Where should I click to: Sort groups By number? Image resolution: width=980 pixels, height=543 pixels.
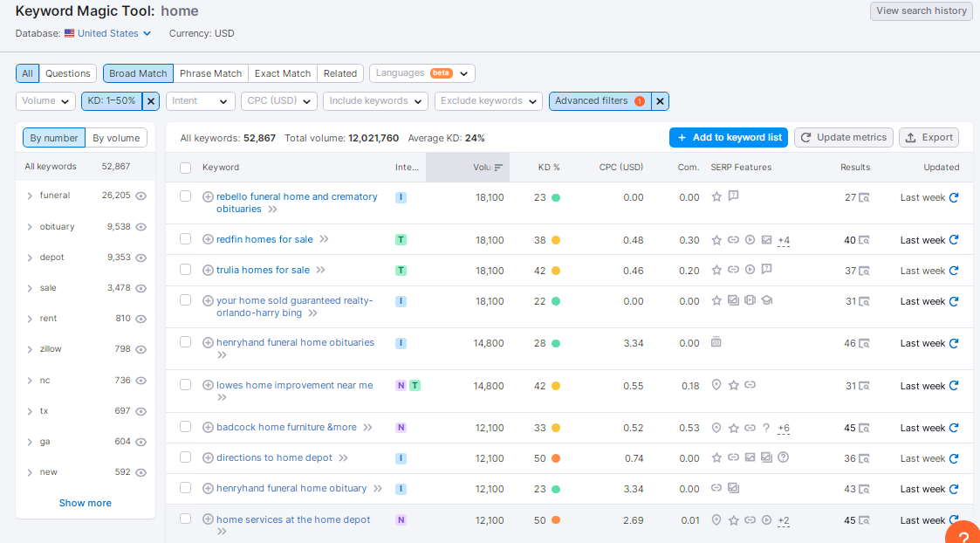point(54,138)
